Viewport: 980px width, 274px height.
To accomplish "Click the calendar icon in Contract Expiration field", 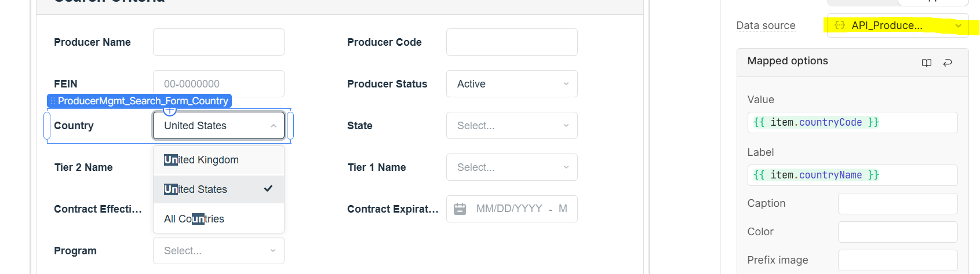I will point(460,209).
